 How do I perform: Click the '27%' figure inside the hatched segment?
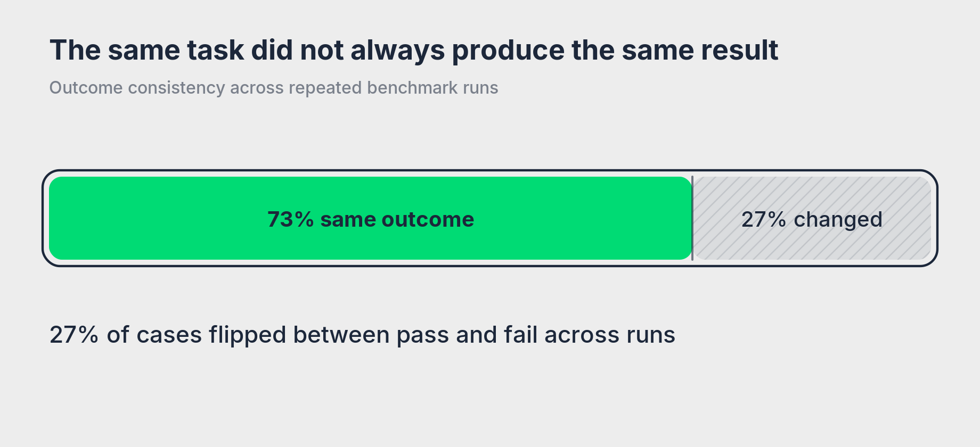point(764,219)
